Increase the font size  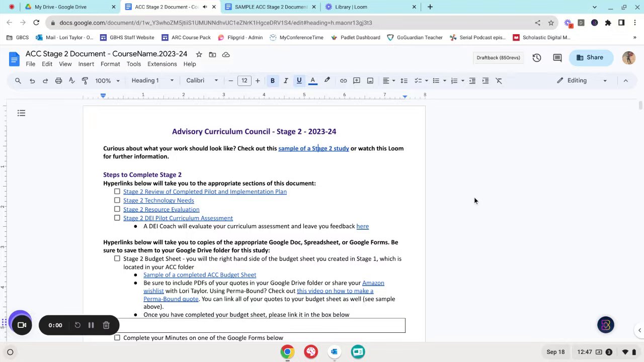(258, 80)
